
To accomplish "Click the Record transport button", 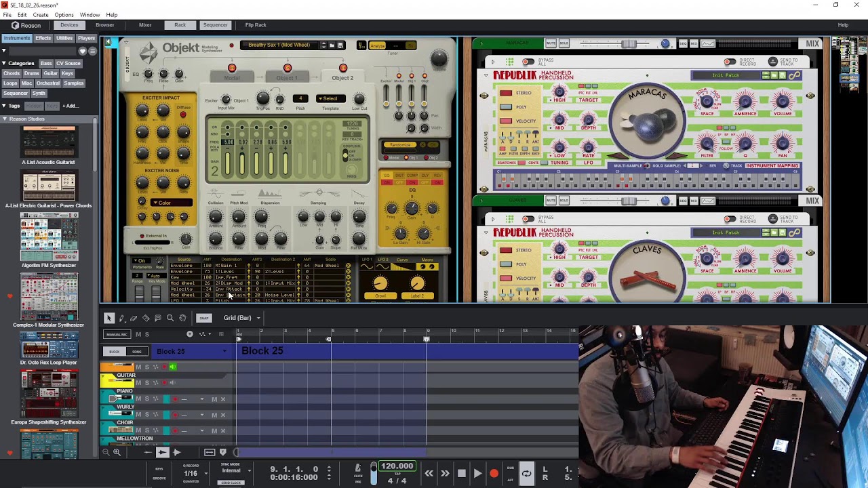I will pos(494,474).
